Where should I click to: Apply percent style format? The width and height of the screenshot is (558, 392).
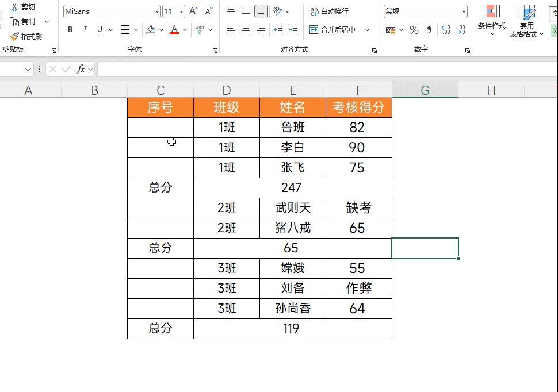click(414, 30)
